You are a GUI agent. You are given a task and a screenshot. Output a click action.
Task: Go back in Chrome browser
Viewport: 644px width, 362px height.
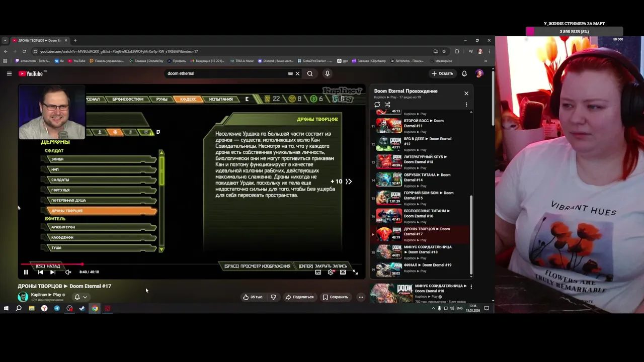coord(6,51)
